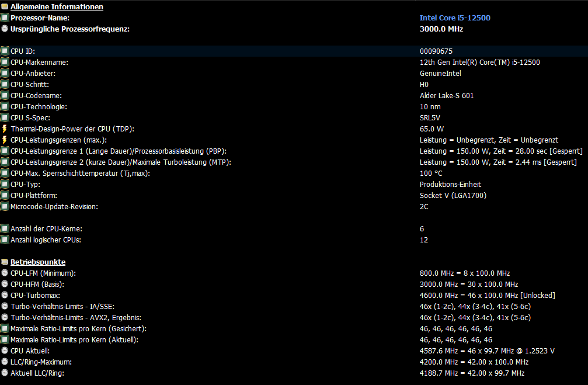Click the clock icon beside CPU-Turbomax
Image resolution: width=588 pixels, height=385 pixels.
pyautogui.click(x=5, y=295)
